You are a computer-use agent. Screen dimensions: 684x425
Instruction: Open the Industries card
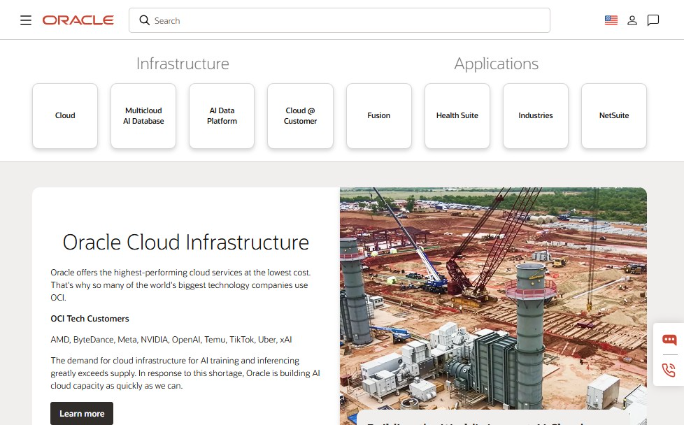[536, 116]
